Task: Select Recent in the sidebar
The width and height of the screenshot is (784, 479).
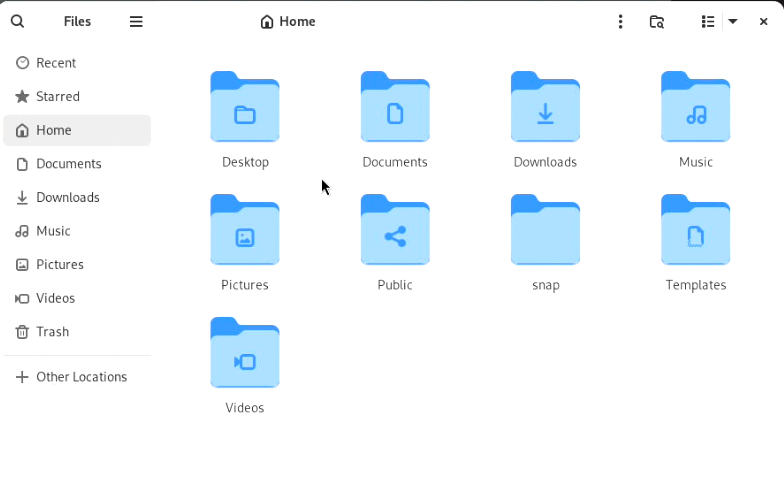Action: [x=56, y=63]
